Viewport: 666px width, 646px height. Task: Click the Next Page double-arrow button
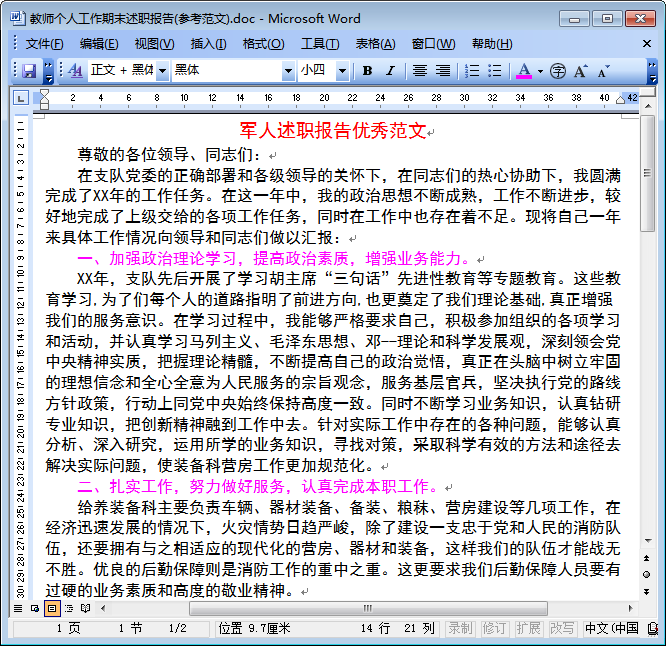pyautogui.click(x=646, y=592)
